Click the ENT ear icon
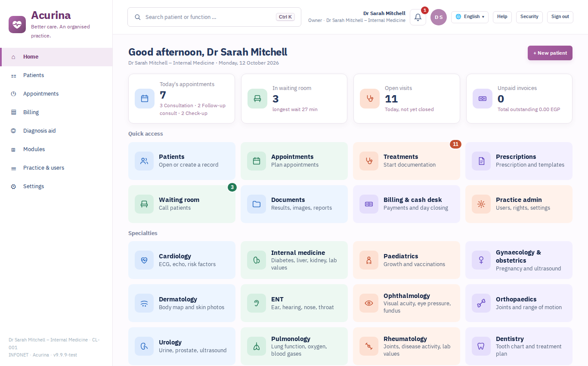This screenshot has width=588, height=366. coord(257,303)
